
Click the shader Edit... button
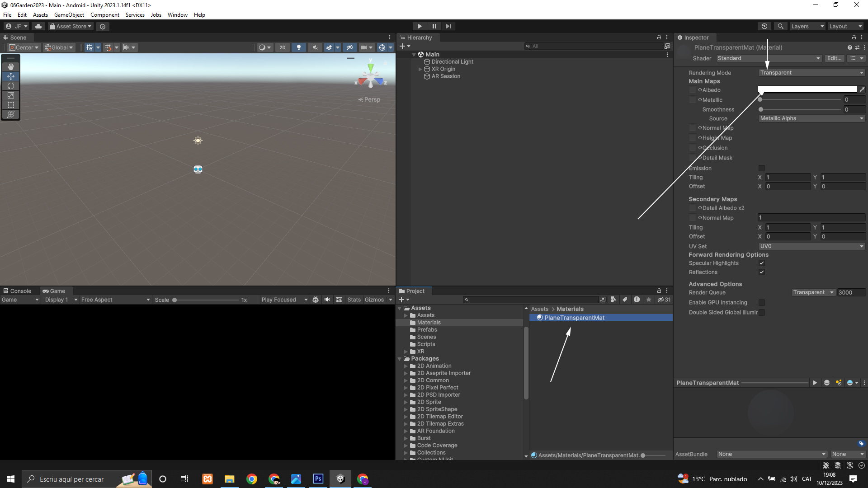pos(834,58)
